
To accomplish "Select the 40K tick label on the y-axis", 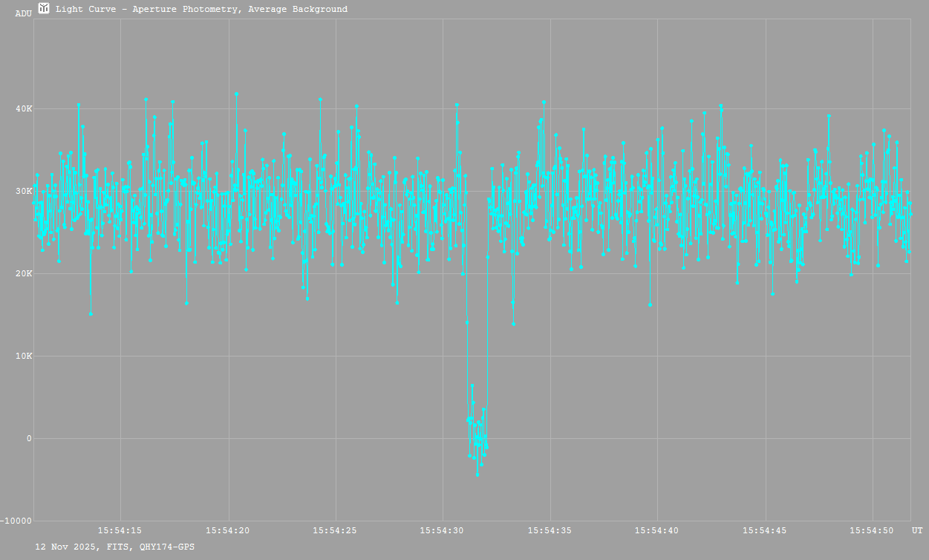I will [25, 109].
